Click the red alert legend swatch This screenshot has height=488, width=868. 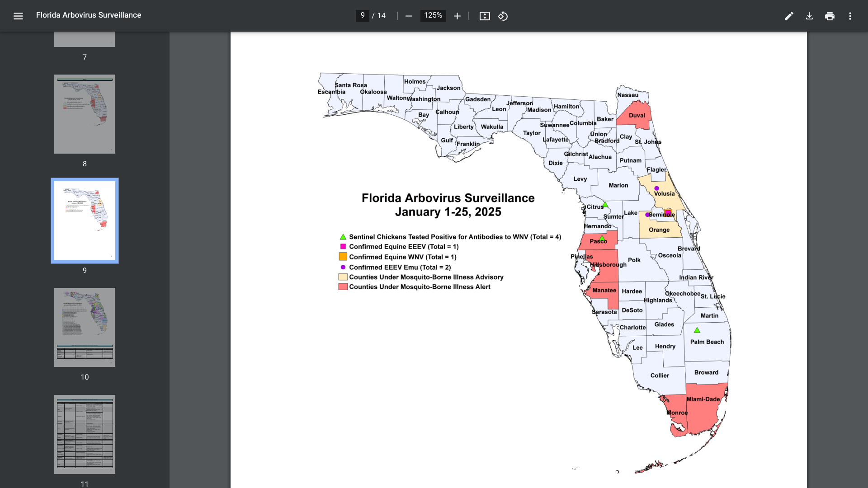[x=343, y=287]
